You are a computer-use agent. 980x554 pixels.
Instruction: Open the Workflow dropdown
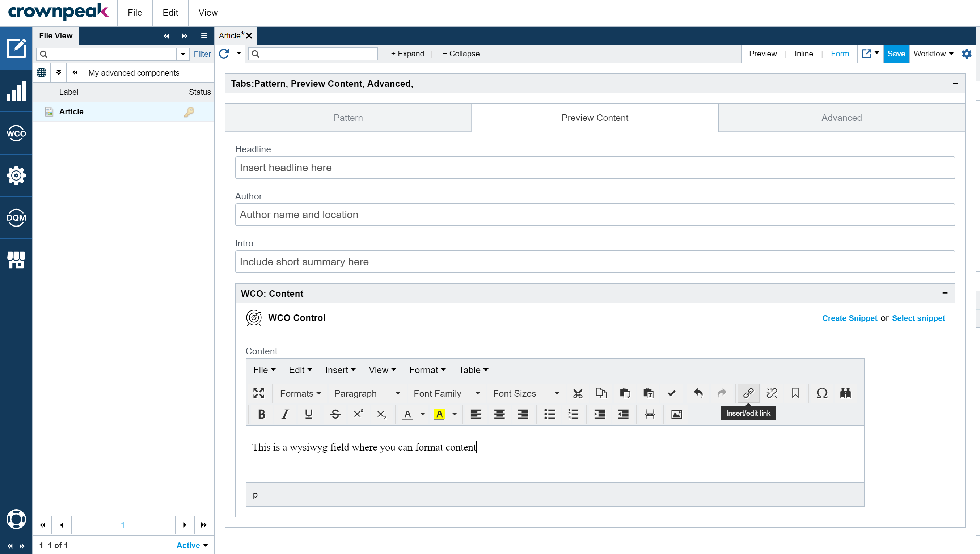933,54
